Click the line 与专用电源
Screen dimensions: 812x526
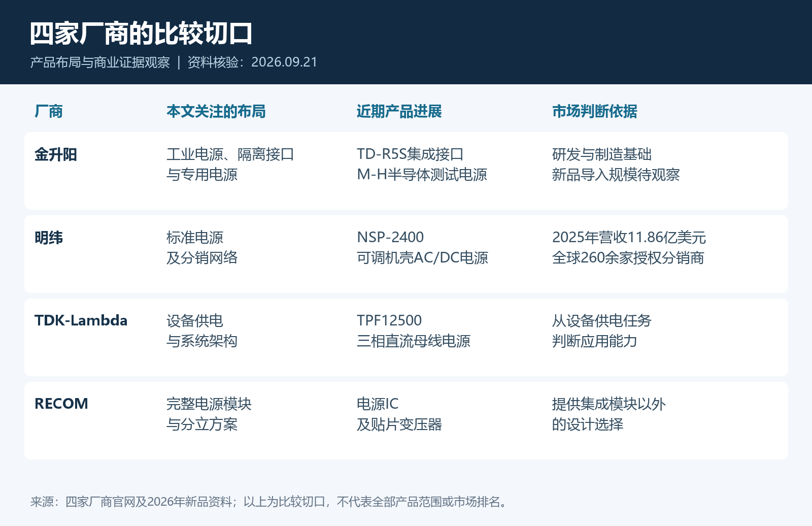point(202,175)
